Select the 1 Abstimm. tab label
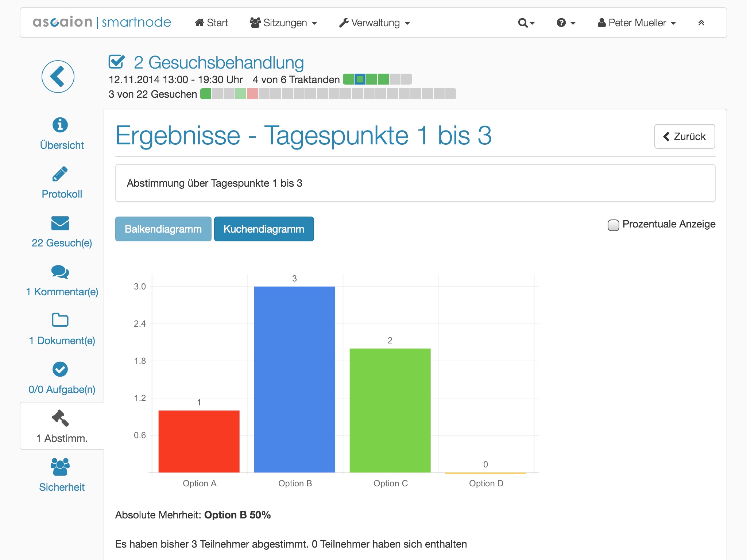The image size is (747, 560). (62, 438)
